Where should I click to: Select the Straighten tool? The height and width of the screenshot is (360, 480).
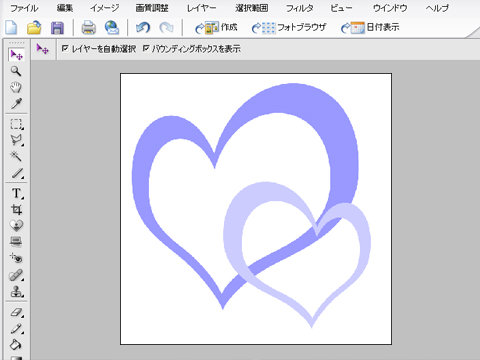[16, 242]
